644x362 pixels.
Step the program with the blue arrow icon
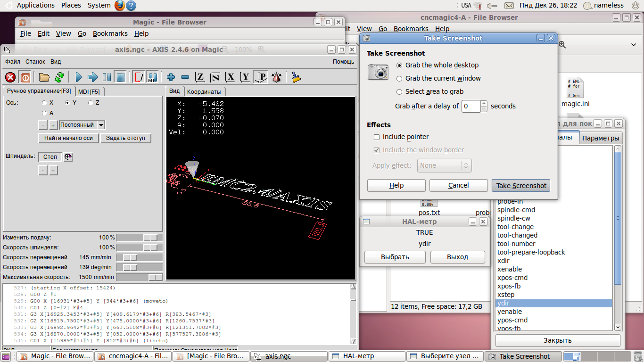(92, 77)
